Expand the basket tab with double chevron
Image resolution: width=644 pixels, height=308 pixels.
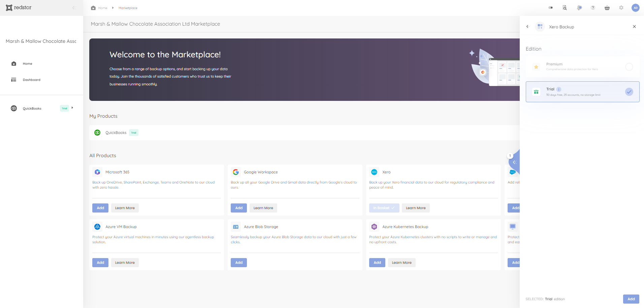coord(514,162)
